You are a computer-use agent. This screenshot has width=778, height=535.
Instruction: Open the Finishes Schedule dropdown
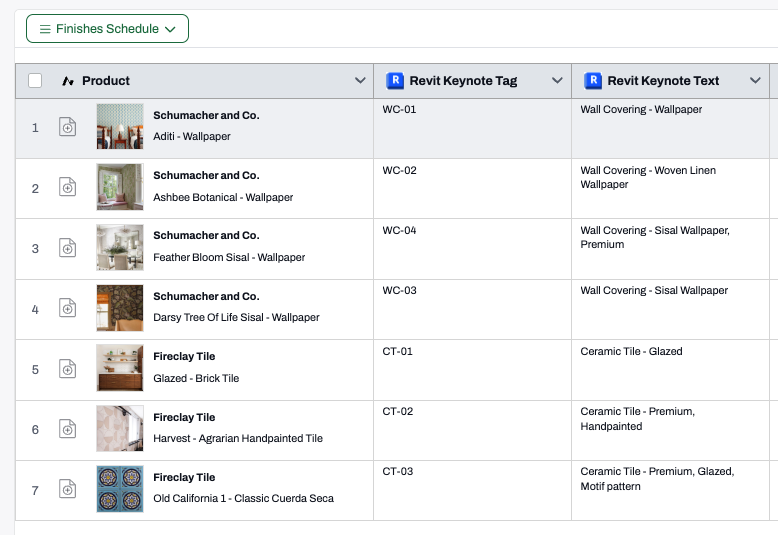pyautogui.click(x=107, y=29)
